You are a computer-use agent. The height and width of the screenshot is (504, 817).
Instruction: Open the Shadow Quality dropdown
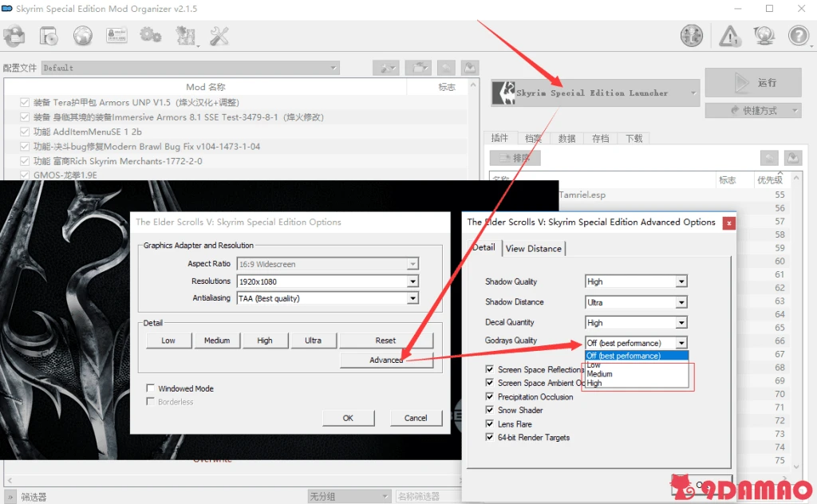[636, 282]
